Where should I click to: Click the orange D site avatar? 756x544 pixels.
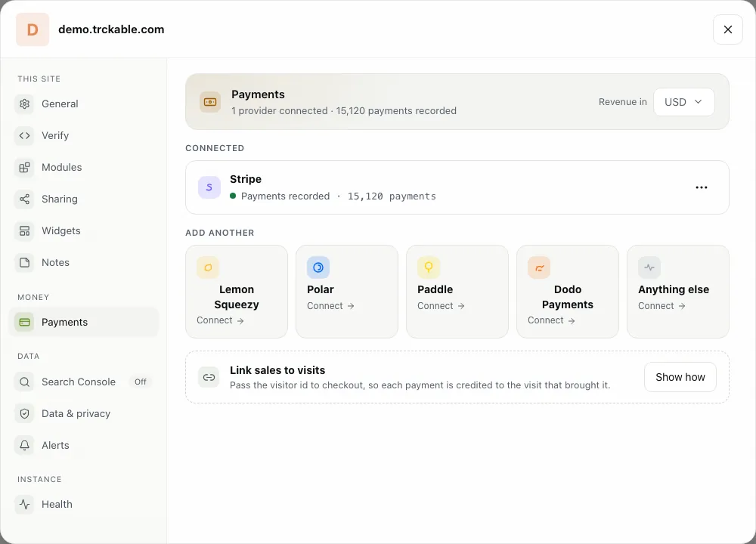[x=33, y=29]
